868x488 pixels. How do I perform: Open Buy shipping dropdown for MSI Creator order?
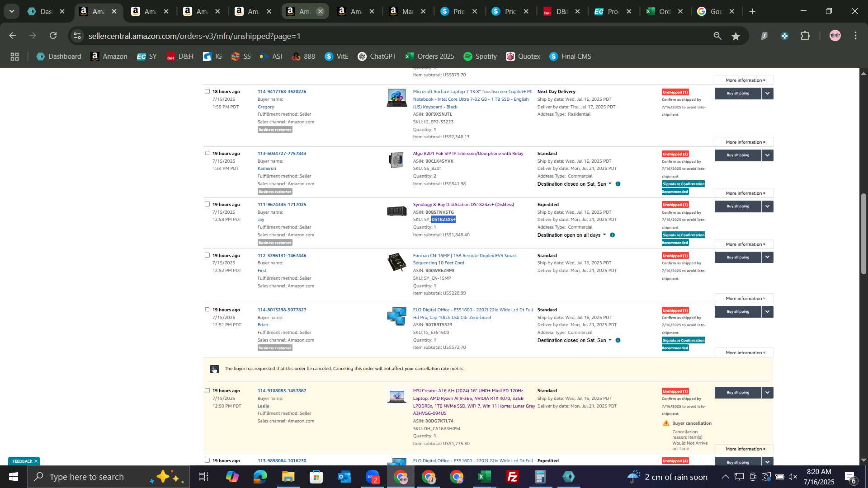click(767, 393)
